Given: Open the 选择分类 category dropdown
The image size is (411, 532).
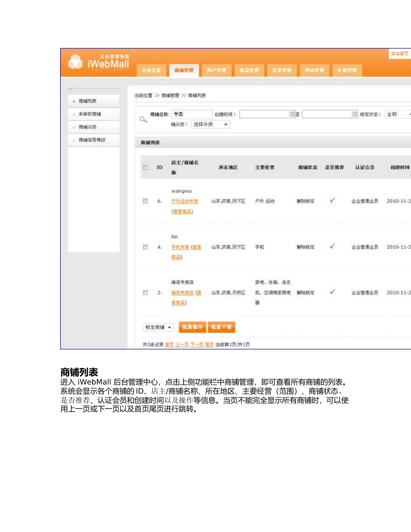Looking at the screenshot, I should point(210,125).
